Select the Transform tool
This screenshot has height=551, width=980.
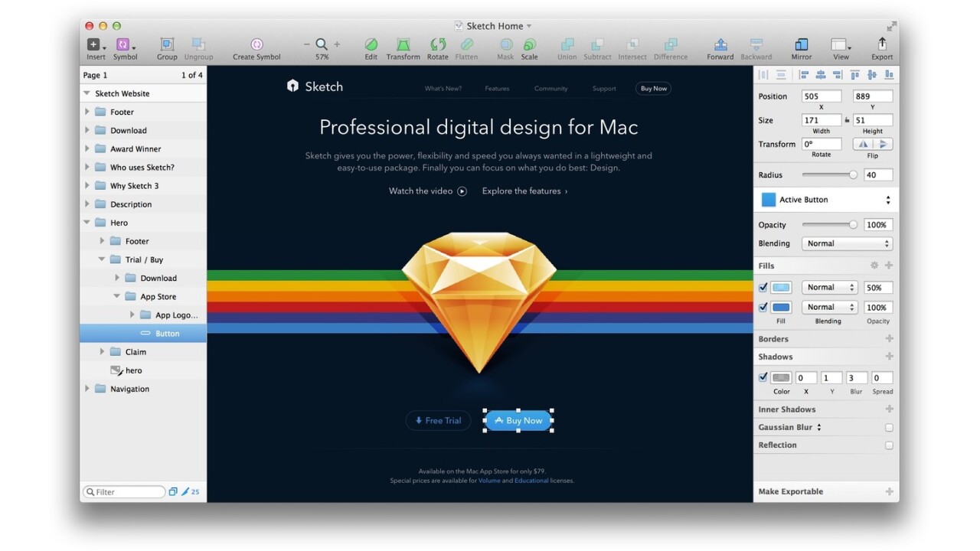pyautogui.click(x=403, y=45)
